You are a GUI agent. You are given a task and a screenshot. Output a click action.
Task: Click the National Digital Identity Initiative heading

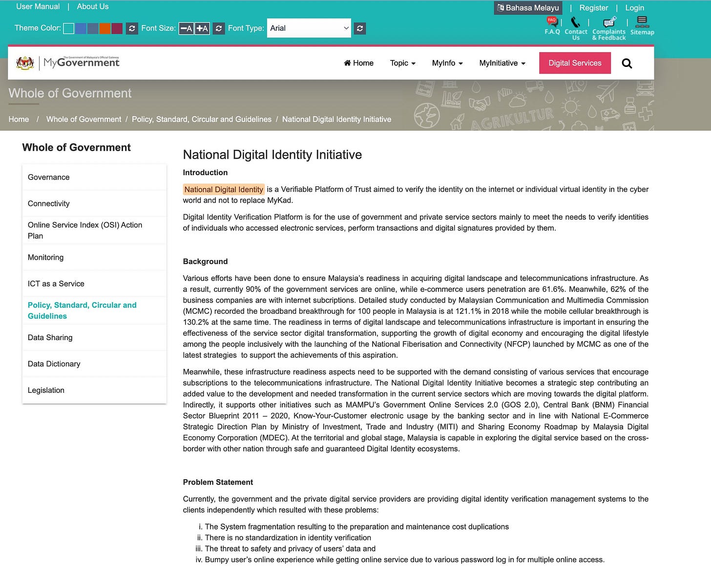[272, 155]
